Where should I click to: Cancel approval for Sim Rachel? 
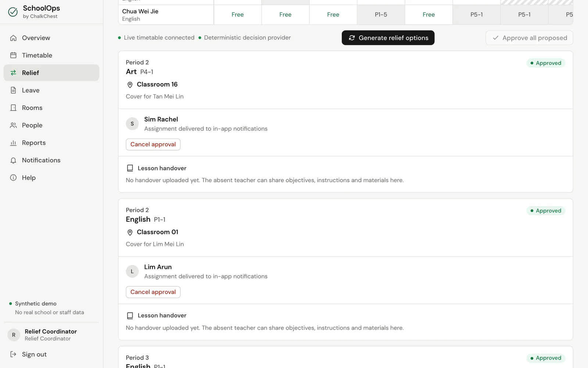pyautogui.click(x=153, y=144)
